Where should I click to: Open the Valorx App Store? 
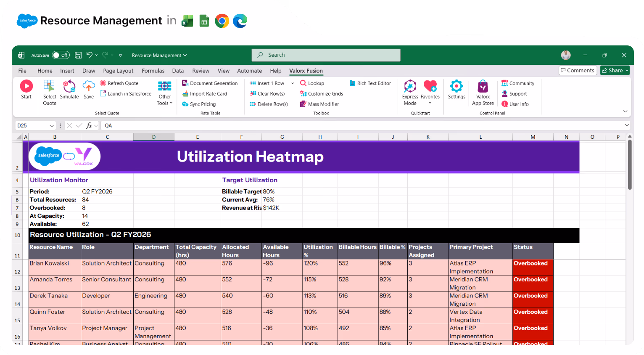point(483,90)
